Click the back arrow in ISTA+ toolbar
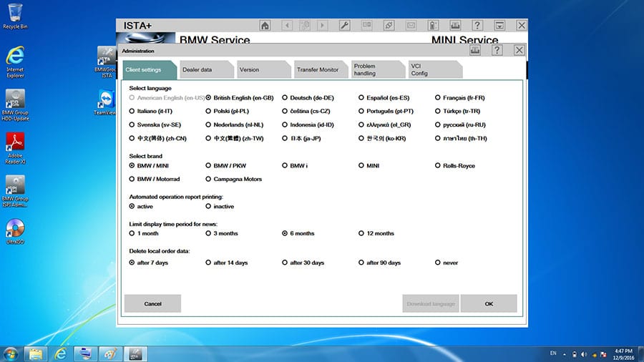The height and width of the screenshot is (362, 644). click(287, 26)
